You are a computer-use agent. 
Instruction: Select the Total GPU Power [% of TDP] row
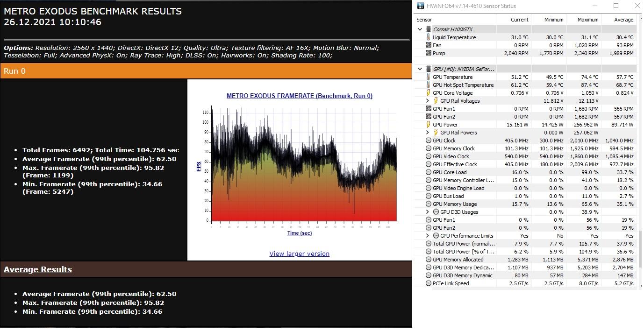525,252
